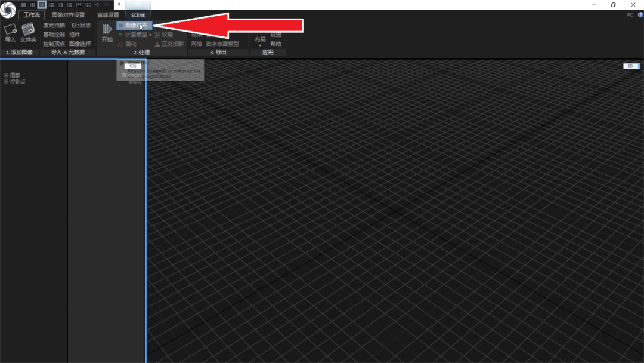Click the 3D view label
The image size is (644, 363).
tap(631, 66)
